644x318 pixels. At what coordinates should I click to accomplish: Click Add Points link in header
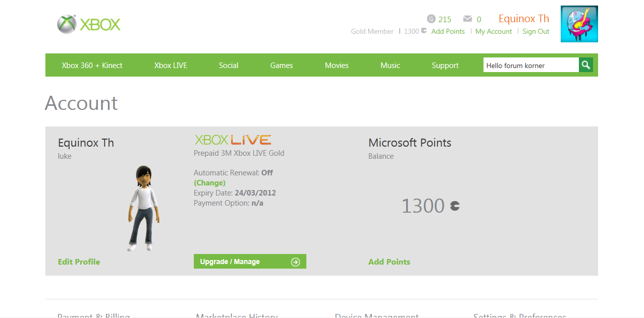click(448, 31)
